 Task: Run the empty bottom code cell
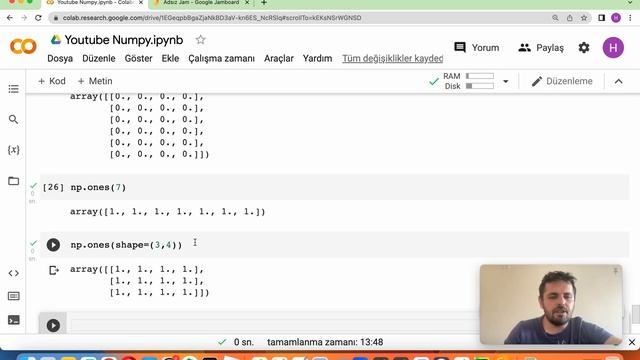click(53, 325)
